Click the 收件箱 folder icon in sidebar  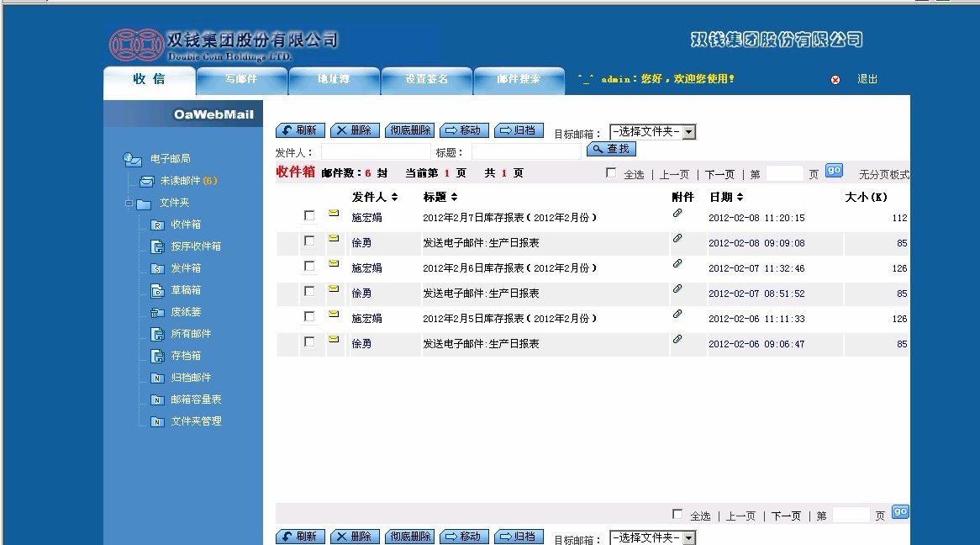coord(157,225)
